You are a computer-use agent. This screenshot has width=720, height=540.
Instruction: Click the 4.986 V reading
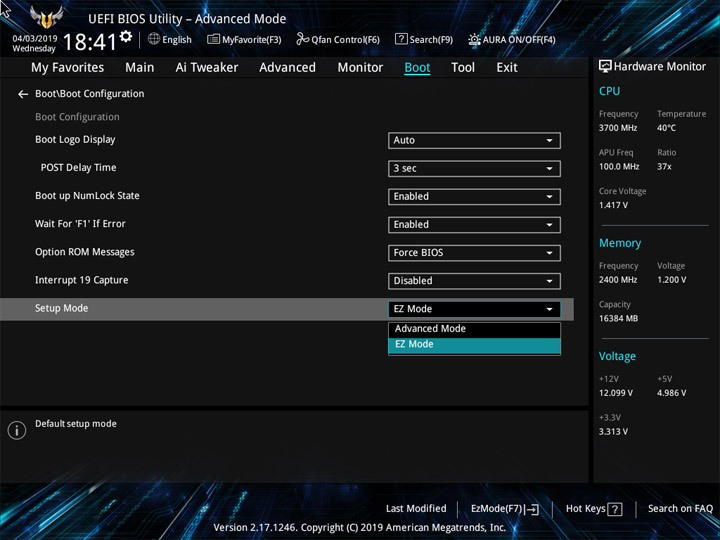(672, 393)
